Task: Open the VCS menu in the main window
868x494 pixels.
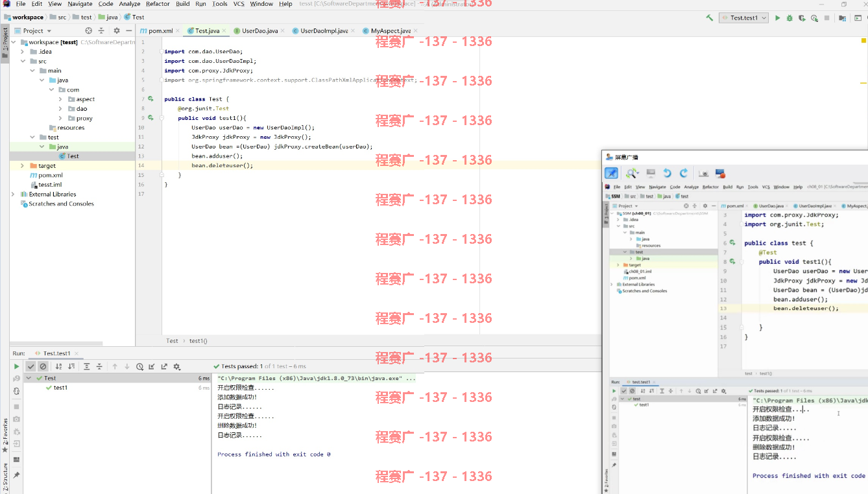Action: pyautogui.click(x=239, y=4)
